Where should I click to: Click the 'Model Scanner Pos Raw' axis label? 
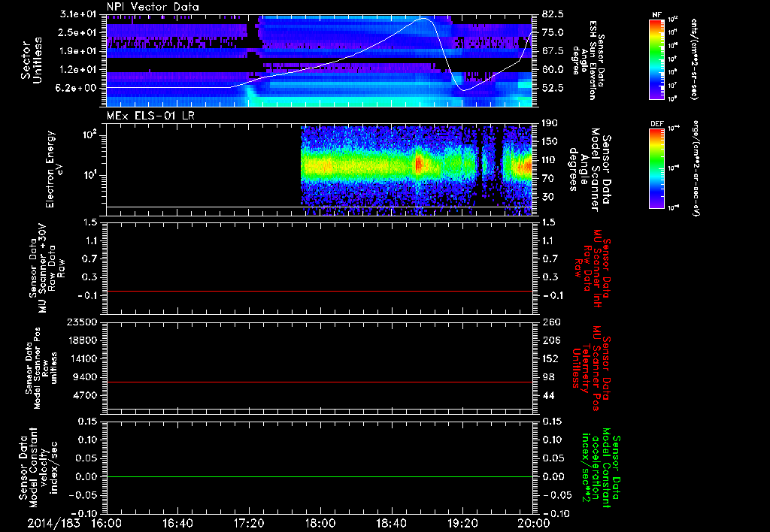click(x=41, y=368)
